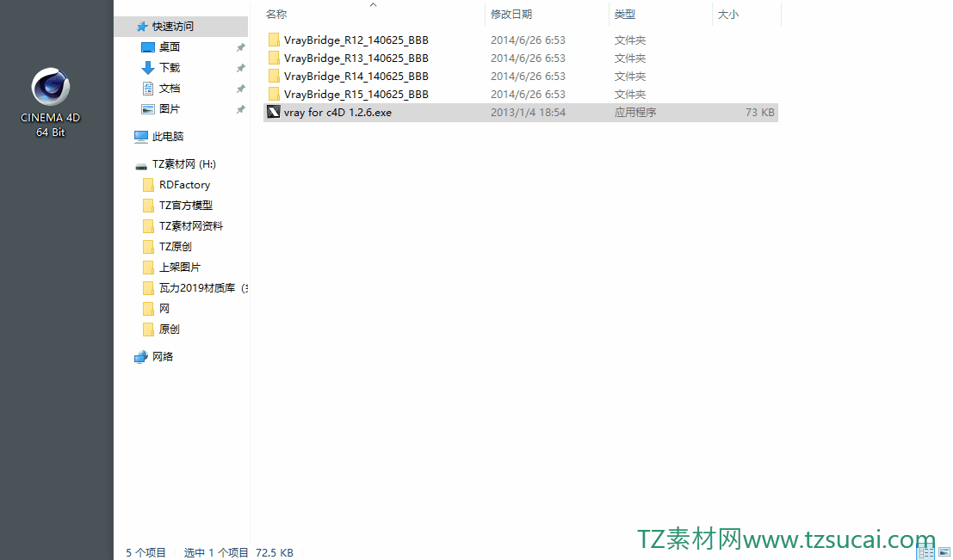Click the vray for c4D 1.2.6.exe application icon

274,112
